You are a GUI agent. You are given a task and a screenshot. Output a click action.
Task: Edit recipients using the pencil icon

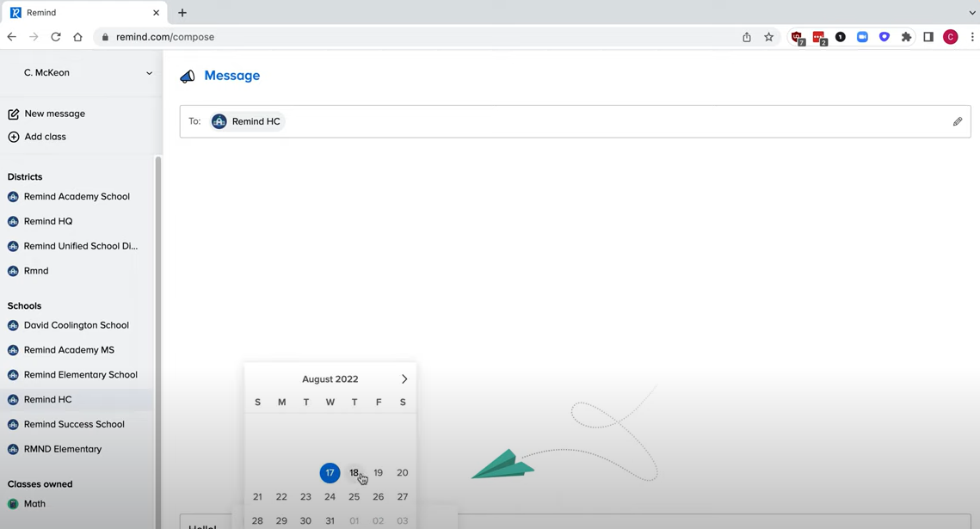957,121
